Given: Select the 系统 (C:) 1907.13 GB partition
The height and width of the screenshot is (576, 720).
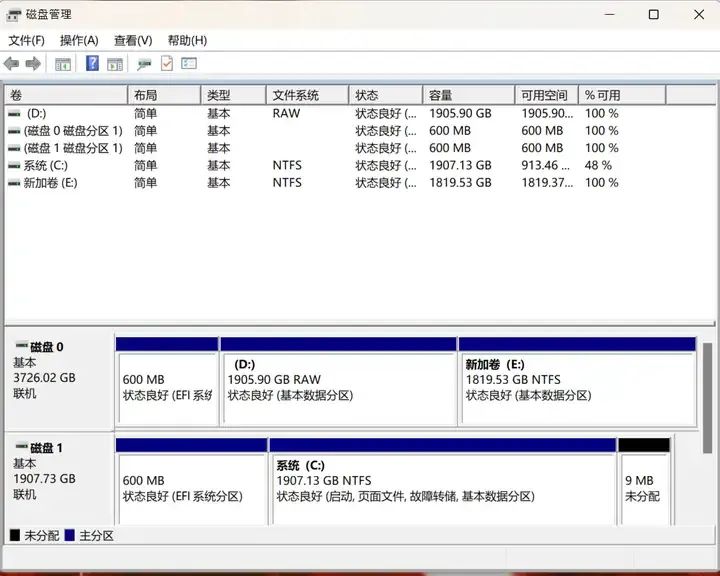Looking at the screenshot, I should pyautogui.click(x=443, y=481).
